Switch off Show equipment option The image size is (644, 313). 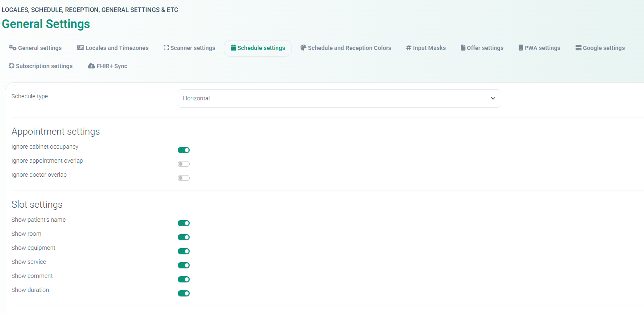point(183,251)
